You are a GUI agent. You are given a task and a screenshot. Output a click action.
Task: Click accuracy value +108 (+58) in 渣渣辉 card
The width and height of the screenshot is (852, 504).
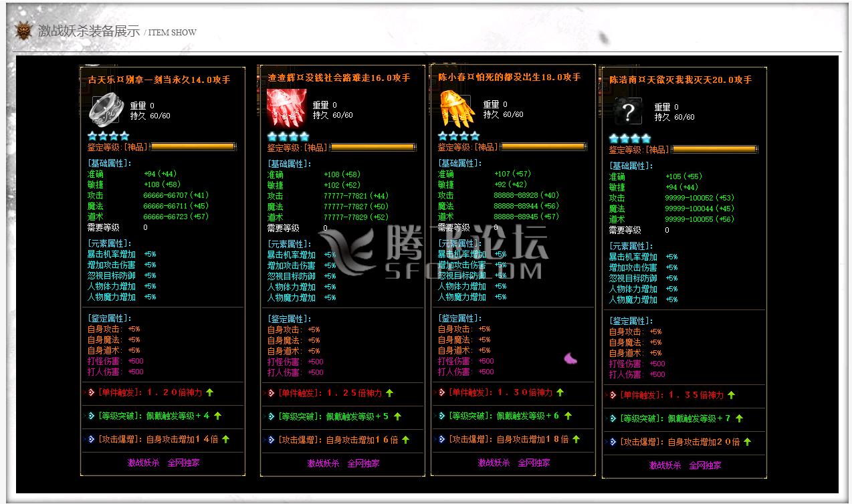[x=342, y=174]
